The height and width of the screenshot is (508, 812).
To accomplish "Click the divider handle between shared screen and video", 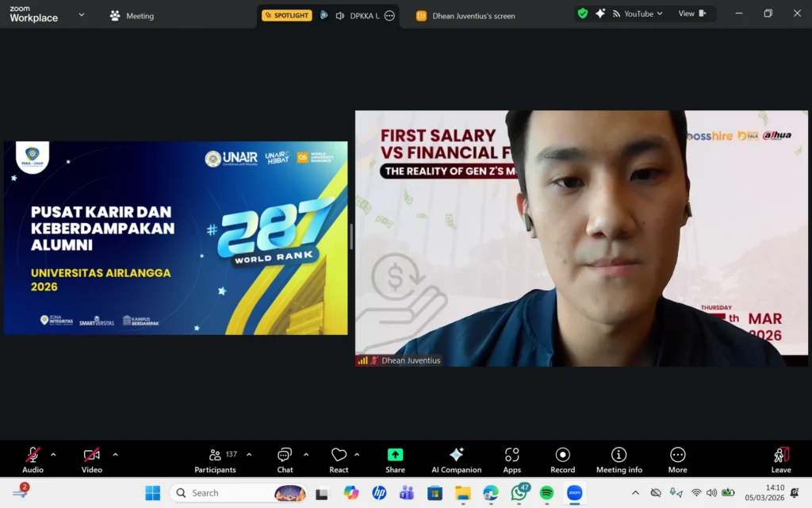I will click(351, 237).
